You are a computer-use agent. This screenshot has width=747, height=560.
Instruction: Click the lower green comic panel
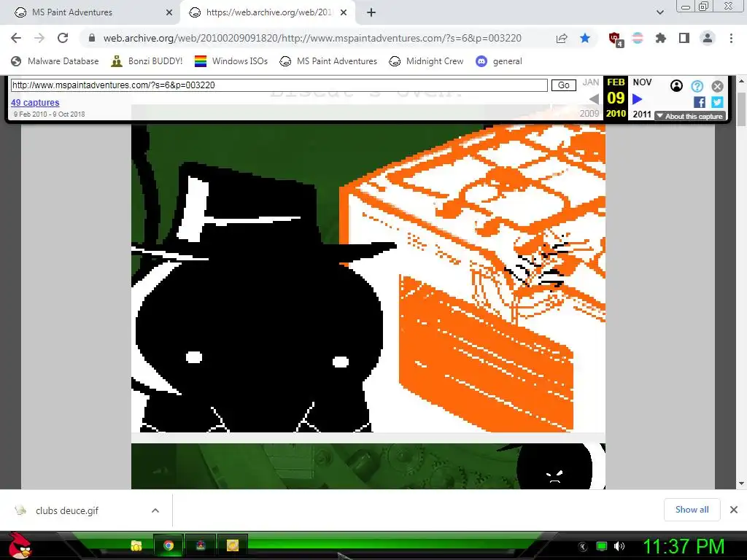click(368, 466)
